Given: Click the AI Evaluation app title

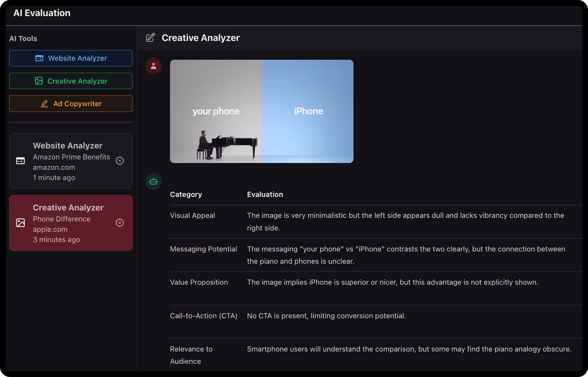Looking at the screenshot, I should click(42, 13).
